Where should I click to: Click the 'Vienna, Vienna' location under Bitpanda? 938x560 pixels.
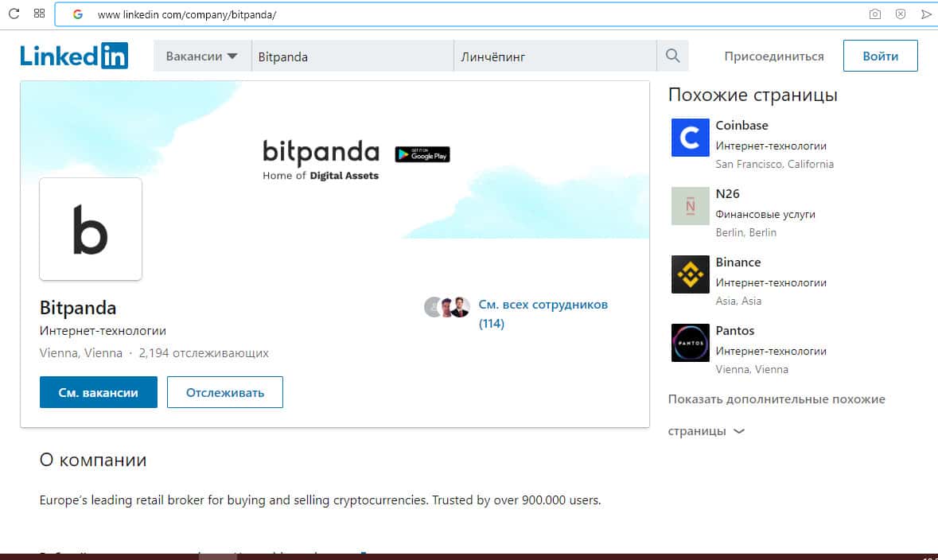tap(81, 353)
